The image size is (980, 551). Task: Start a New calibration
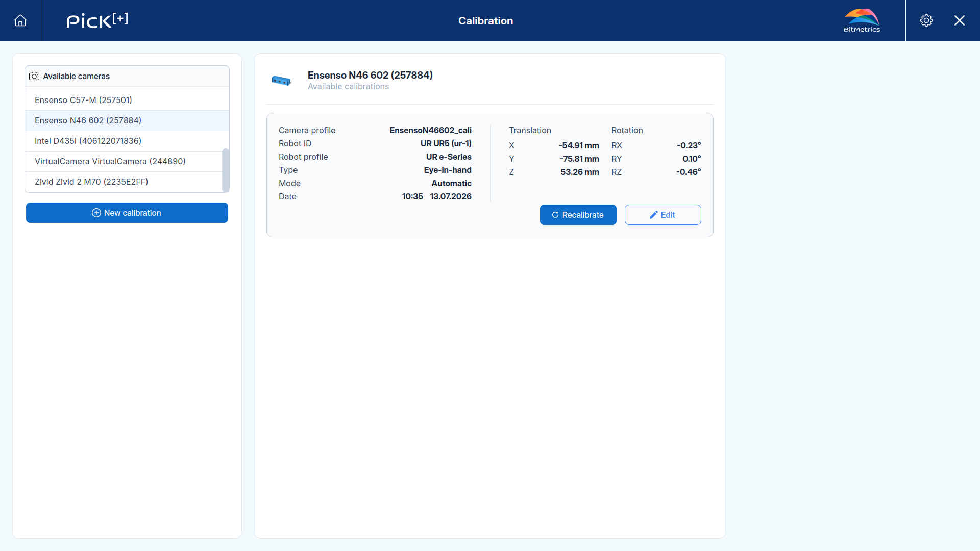127,213
